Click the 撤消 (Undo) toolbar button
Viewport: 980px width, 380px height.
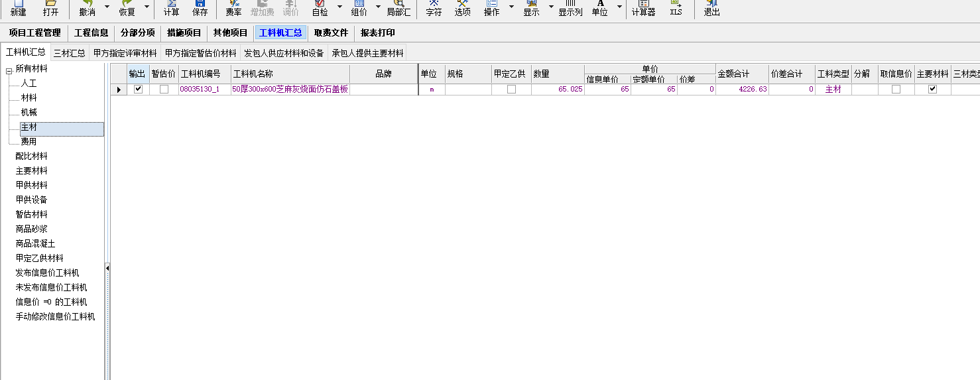click(87, 9)
